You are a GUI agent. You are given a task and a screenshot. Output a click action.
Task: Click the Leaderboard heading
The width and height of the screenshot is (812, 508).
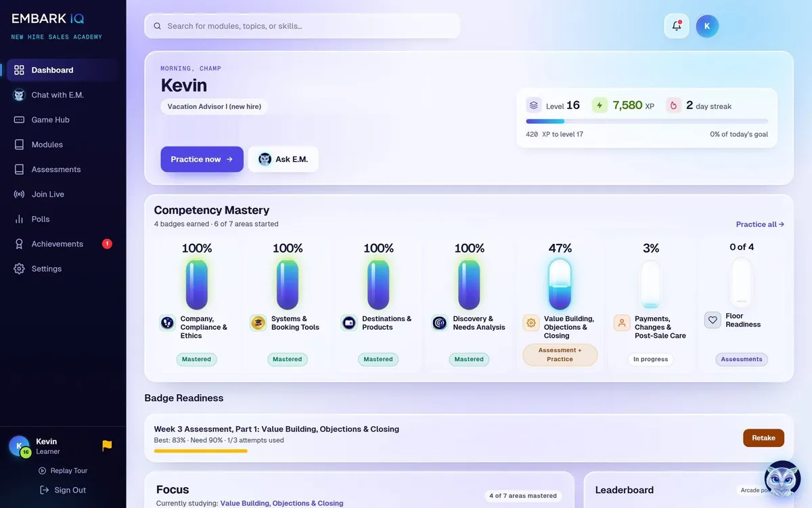[x=625, y=490]
